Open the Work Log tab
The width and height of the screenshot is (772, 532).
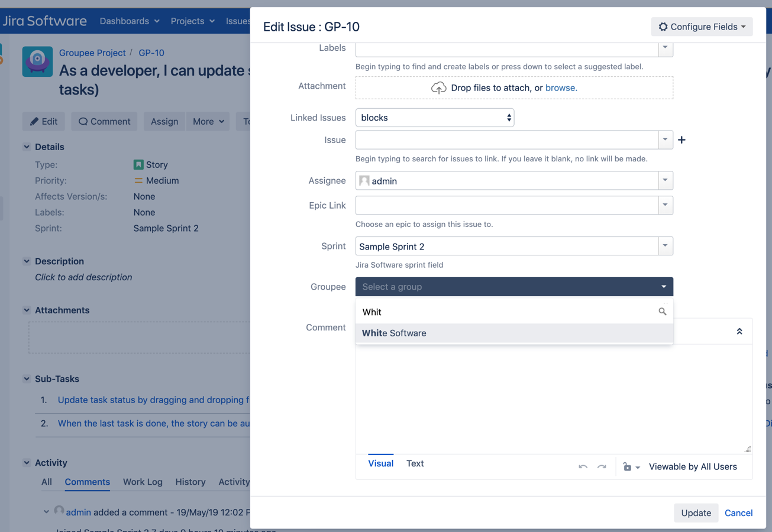pos(143,482)
